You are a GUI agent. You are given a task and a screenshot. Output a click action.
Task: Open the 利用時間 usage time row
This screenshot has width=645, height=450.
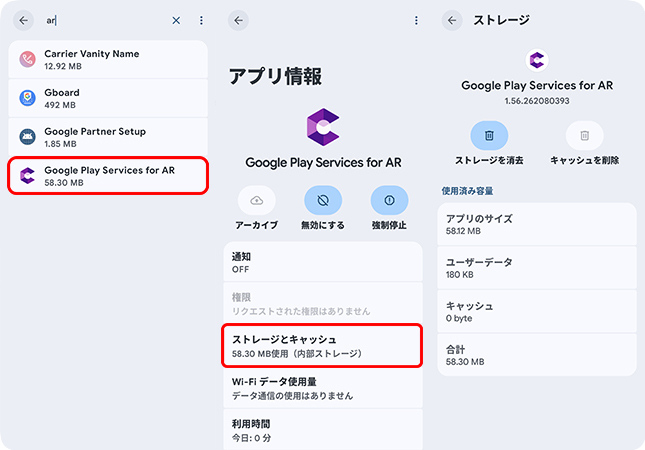click(323, 429)
